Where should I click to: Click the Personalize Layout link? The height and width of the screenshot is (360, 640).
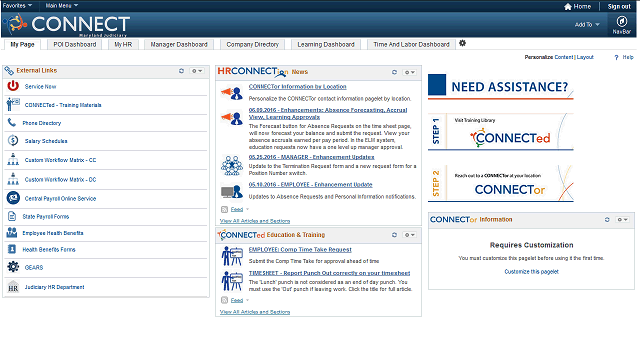click(585, 57)
